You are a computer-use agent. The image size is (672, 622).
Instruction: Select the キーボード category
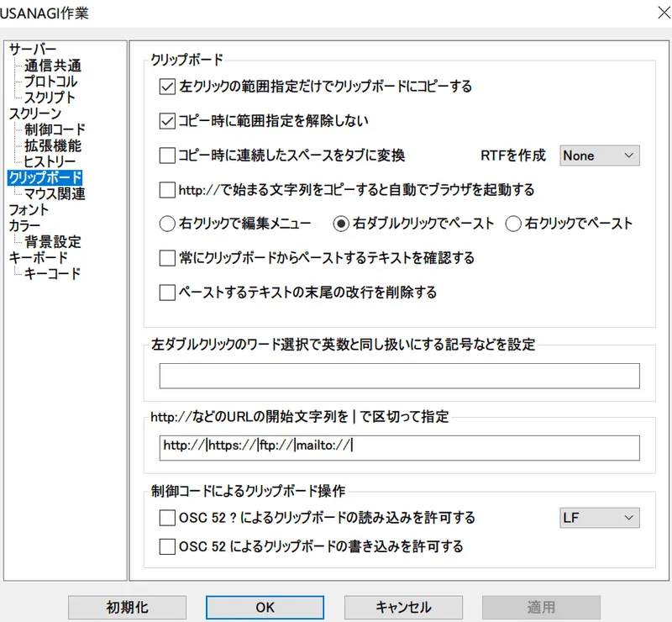coord(38,257)
